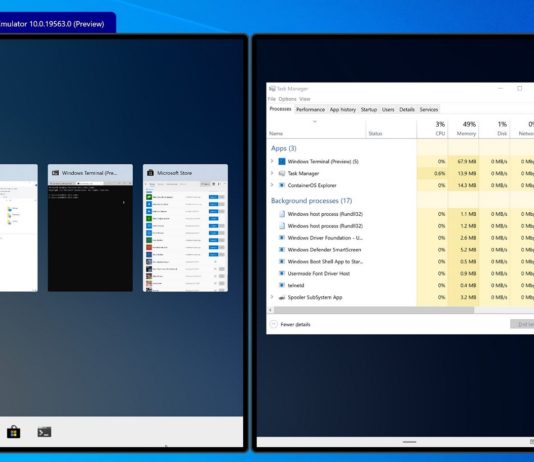Click the horizontal scrollbar in Task Manager

coord(374,310)
